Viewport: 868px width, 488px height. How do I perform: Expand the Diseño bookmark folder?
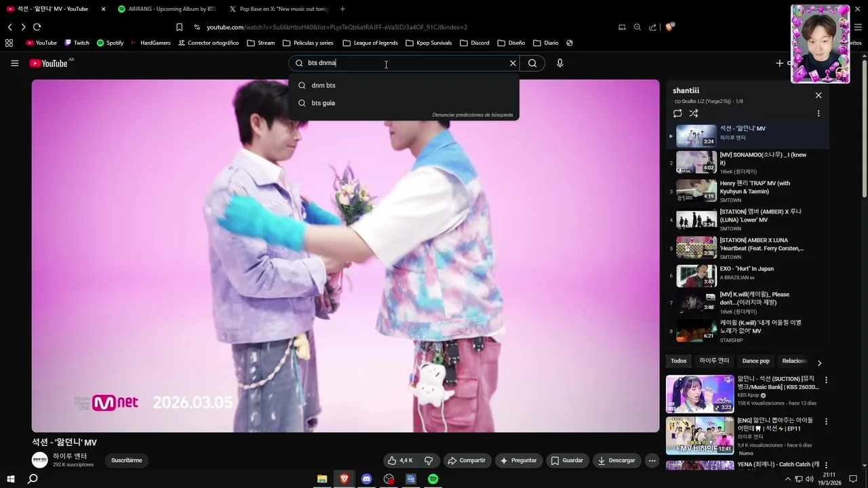tap(511, 43)
